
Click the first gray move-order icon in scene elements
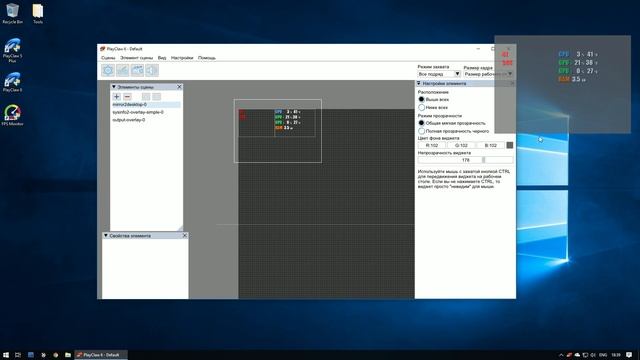146,97
